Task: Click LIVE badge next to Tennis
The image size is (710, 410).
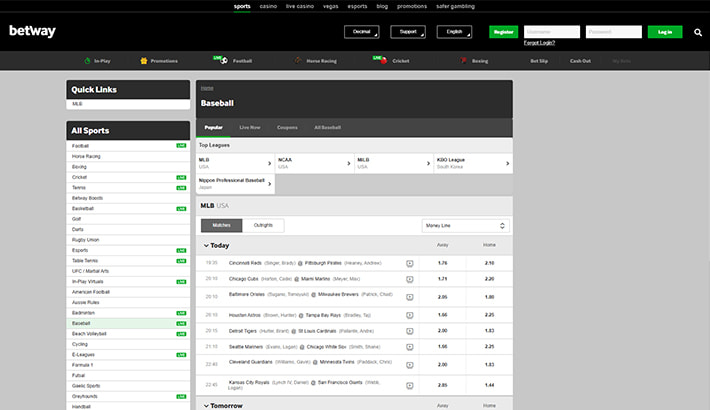Action: pos(181,188)
